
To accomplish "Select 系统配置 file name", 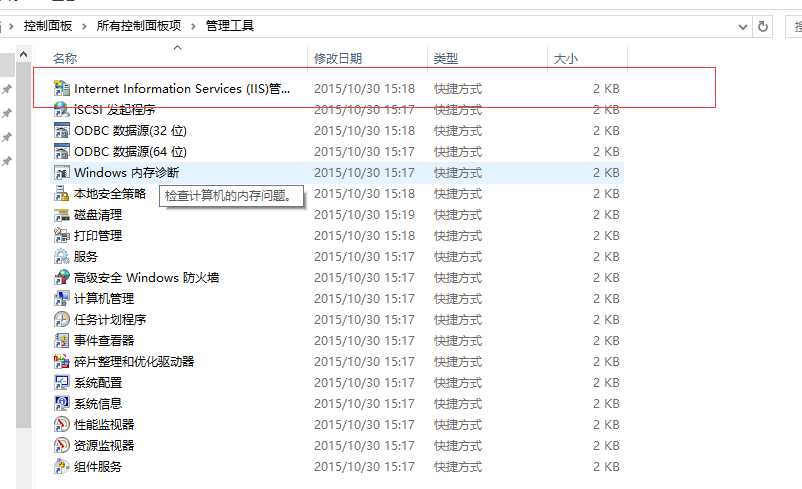I will click(98, 383).
